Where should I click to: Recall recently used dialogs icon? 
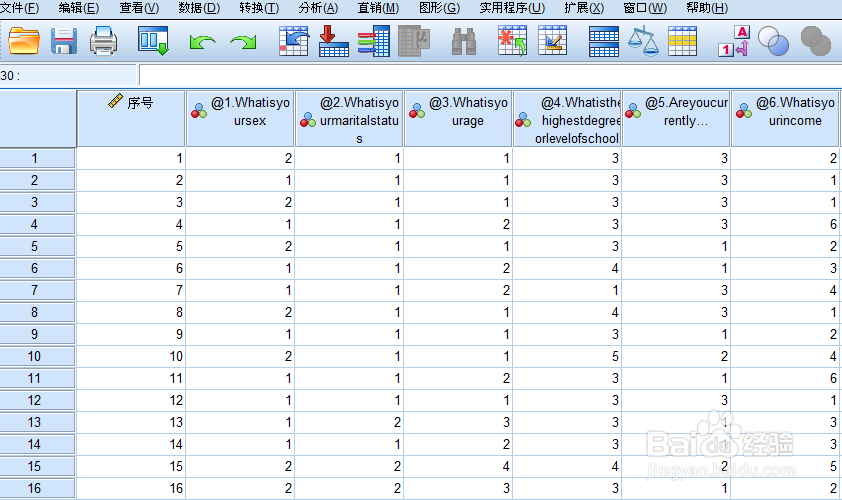pyautogui.click(x=153, y=41)
